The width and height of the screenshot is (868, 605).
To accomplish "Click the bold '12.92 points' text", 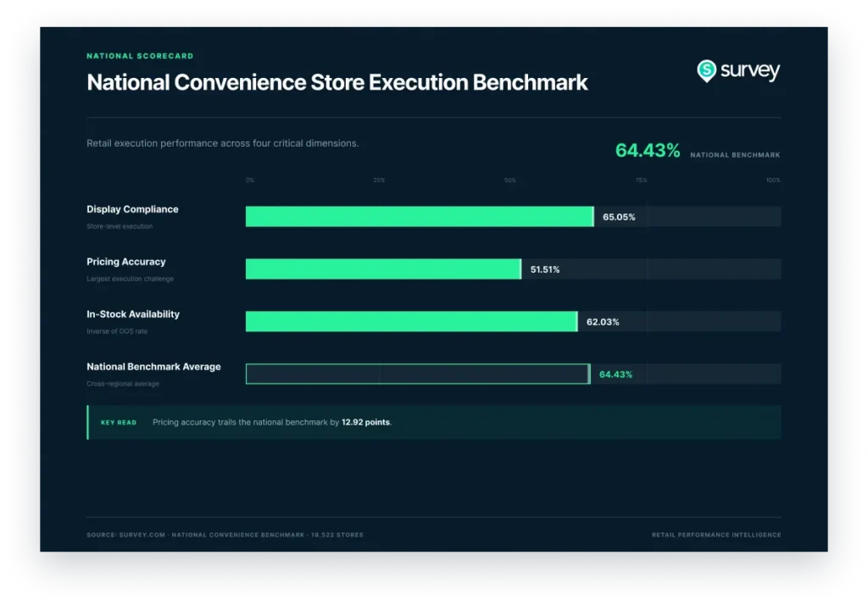I will [x=365, y=422].
